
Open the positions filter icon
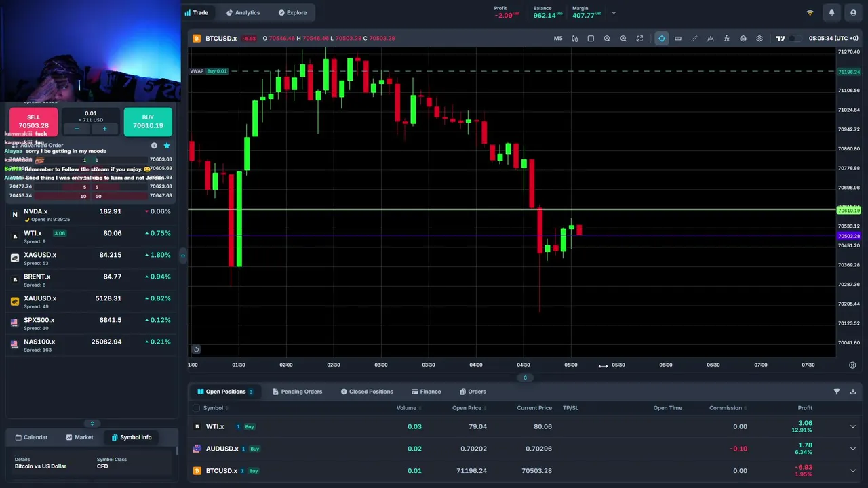pyautogui.click(x=836, y=392)
